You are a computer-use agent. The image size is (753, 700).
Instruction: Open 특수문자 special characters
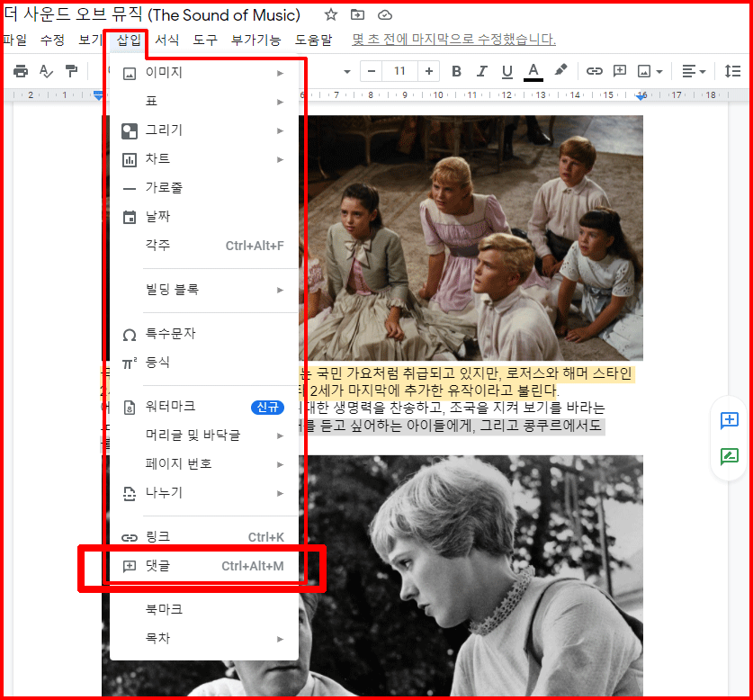(204, 334)
